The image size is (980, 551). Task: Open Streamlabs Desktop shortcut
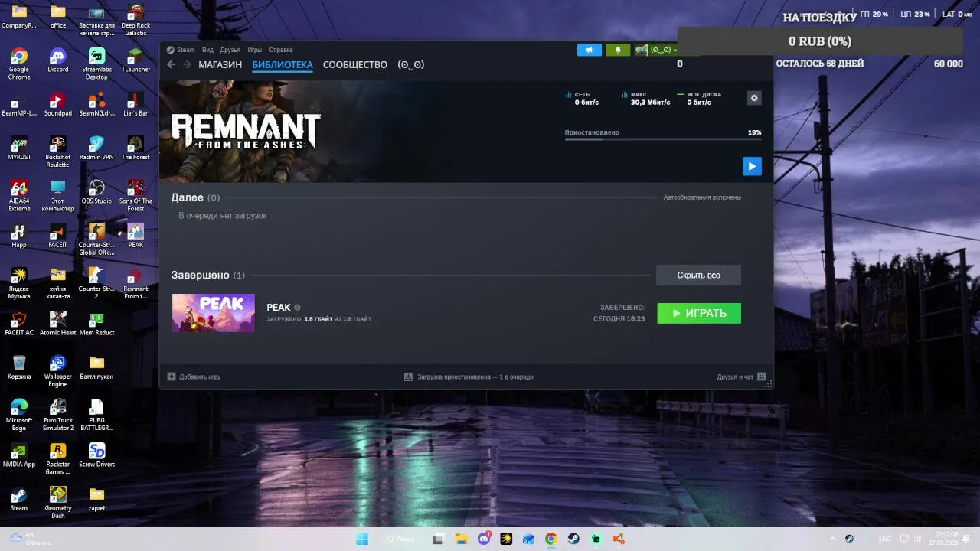96,64
